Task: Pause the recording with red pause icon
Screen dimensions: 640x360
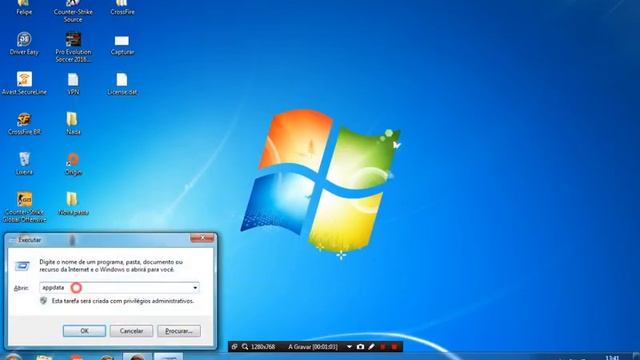Action: (382, 347)
